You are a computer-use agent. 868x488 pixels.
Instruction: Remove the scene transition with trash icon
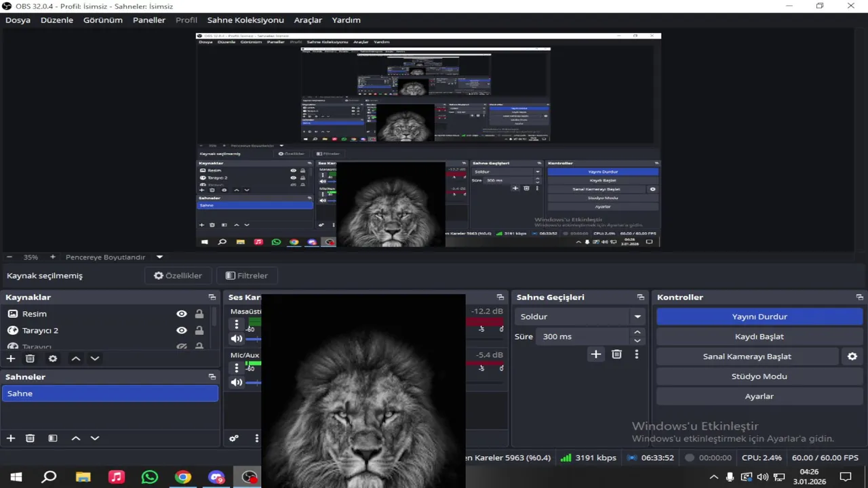(616, 354)
